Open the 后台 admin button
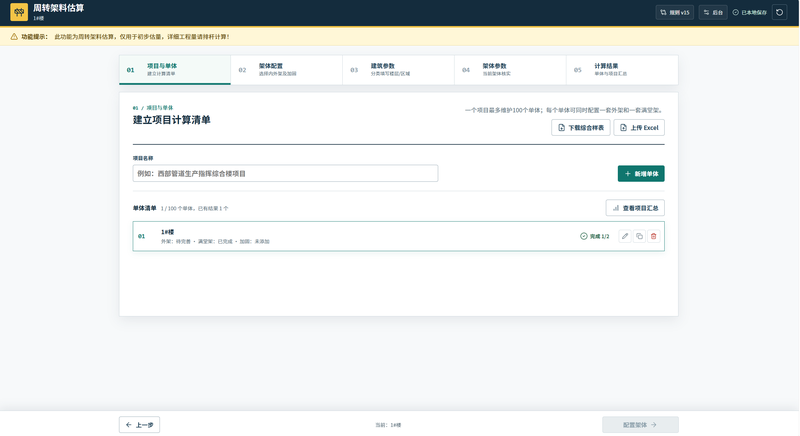 [713, 12]
